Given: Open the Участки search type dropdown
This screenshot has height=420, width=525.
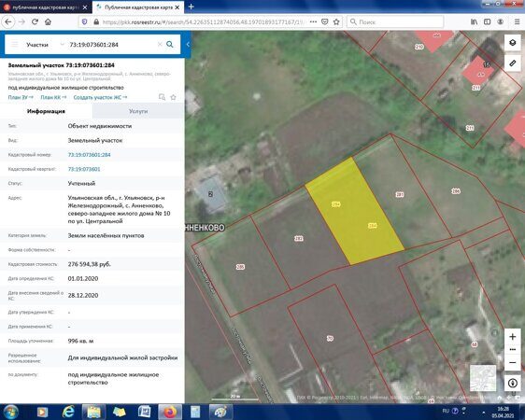Looking at the screenshot, I should click(44, 45).
